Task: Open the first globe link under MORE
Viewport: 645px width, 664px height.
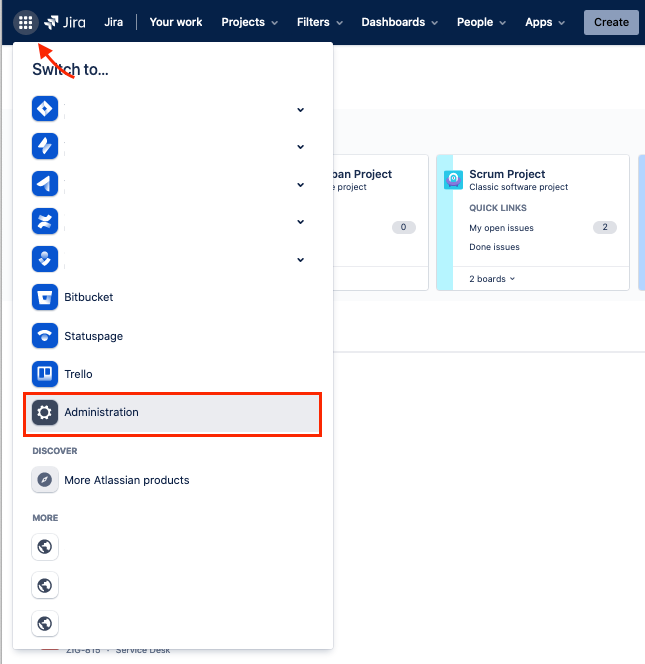Action: pos(45,547)
